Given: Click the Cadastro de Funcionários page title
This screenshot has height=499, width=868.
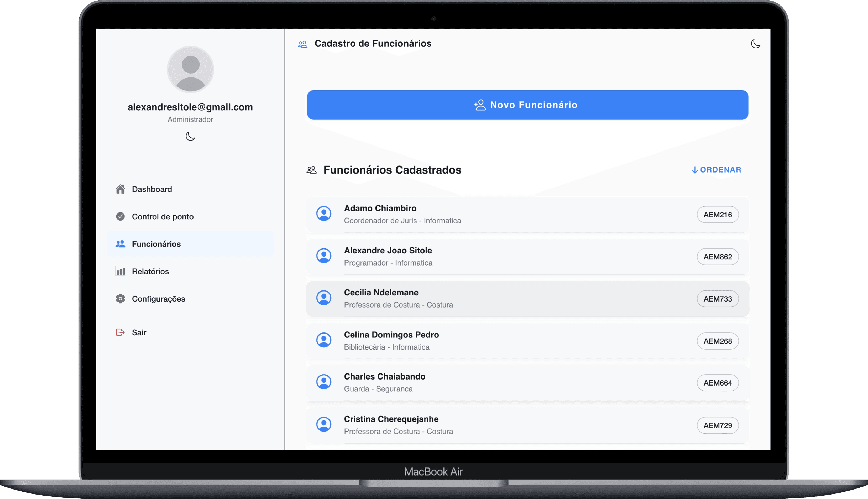Looking at the screenshot, I should pos(373,44).
